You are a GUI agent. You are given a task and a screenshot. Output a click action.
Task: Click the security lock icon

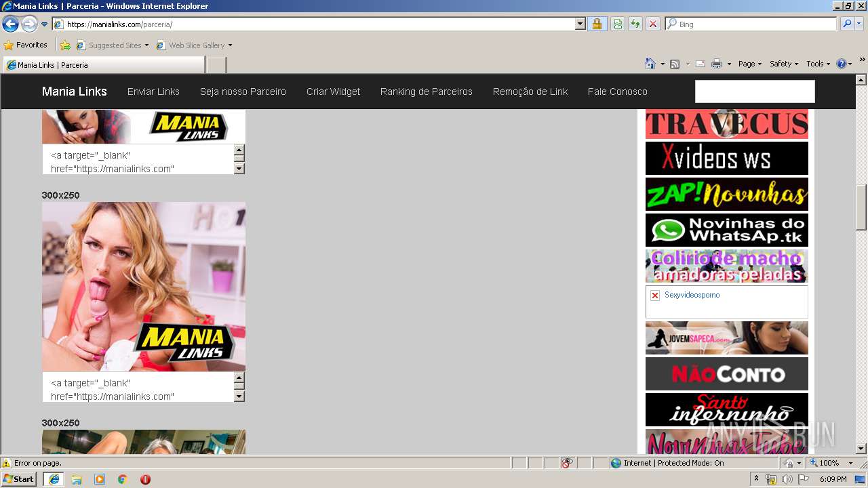[x=597, y=24]
